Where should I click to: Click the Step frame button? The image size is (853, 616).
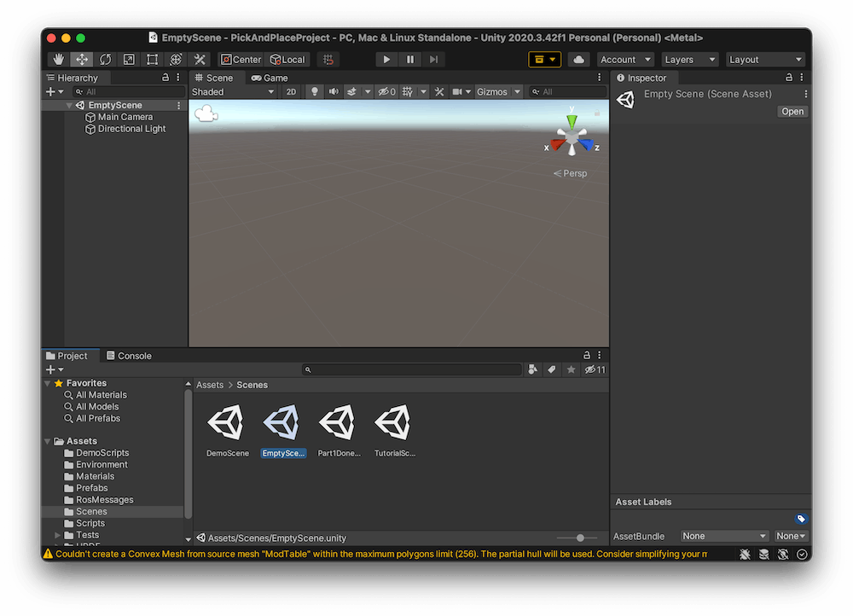433,60
